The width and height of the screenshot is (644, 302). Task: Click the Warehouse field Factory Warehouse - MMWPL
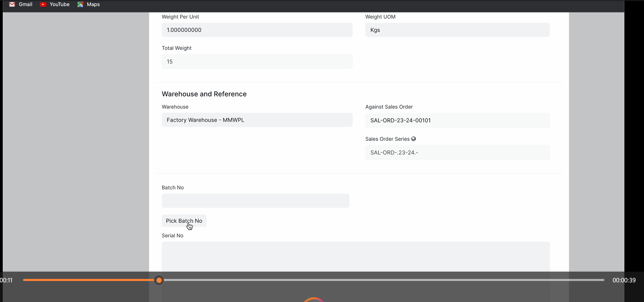(257, 120)
